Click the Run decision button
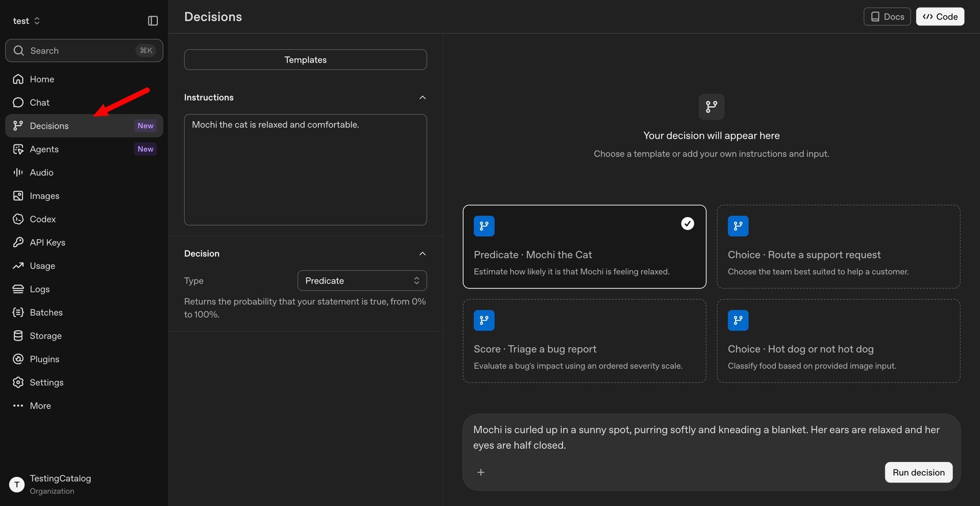 click(x=918, y=473)
